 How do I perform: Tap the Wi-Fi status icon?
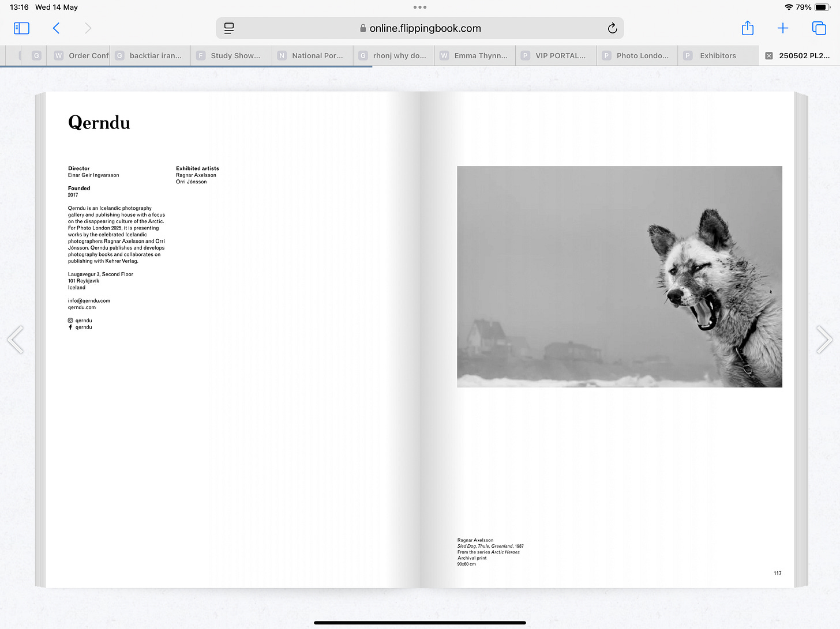click(x=789, y=7)
